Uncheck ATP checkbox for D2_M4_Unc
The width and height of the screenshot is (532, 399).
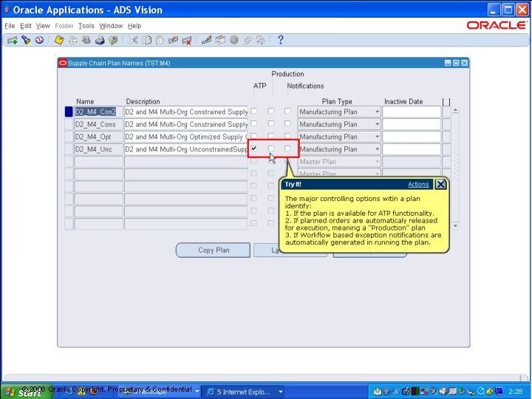(x=253, y=149)
